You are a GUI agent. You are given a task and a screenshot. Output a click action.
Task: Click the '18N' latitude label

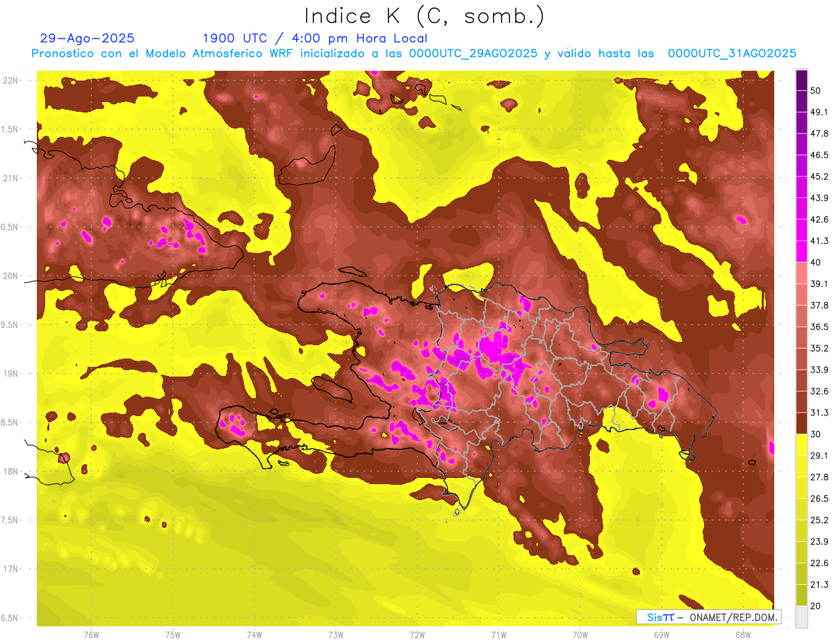10,472
